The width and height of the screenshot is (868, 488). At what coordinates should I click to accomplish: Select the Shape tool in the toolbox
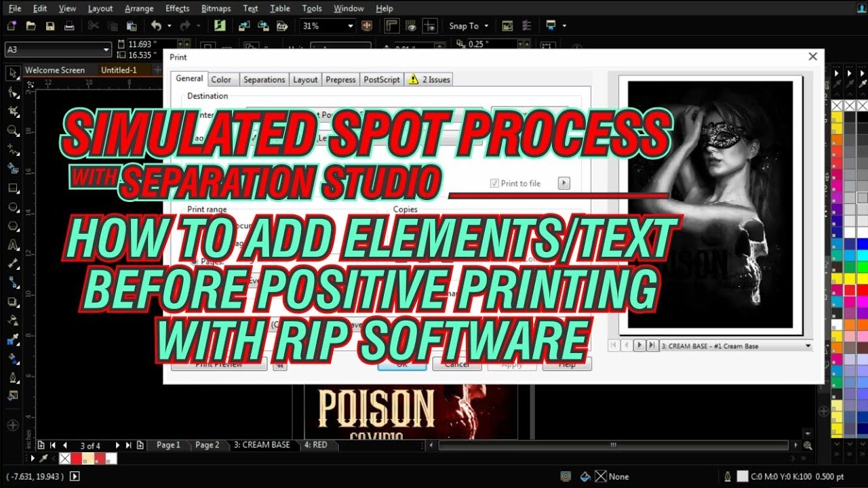pyautogui.click(x=12, y=92)
